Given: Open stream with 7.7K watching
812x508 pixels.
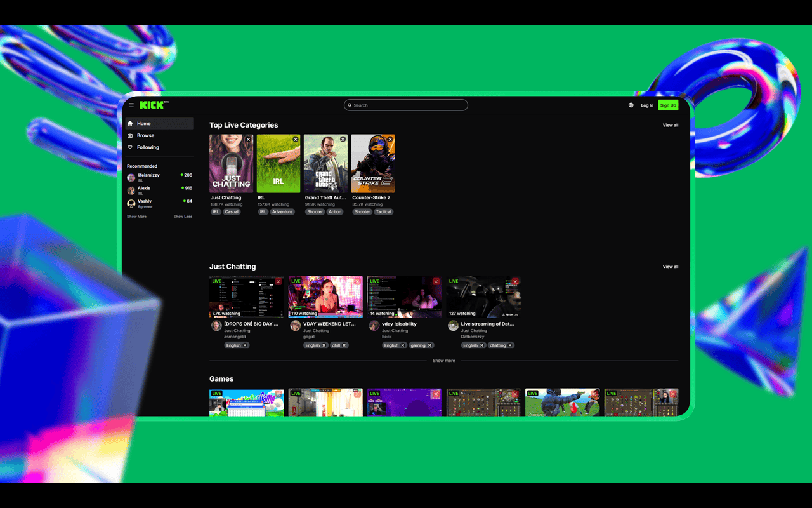Looking at the screenshot, I should 247,297.
